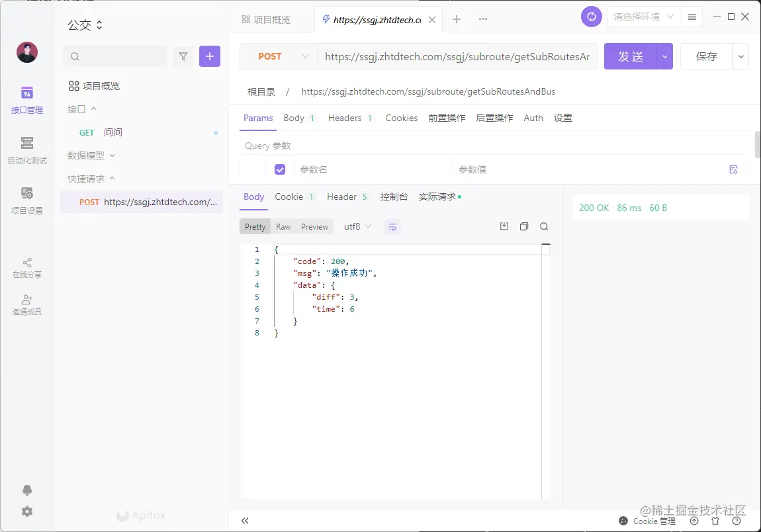Image resolution: width=761 pixels, height=532 pixels.
Task: Switch to the request Headers tab
Action: tap(350, 118)
